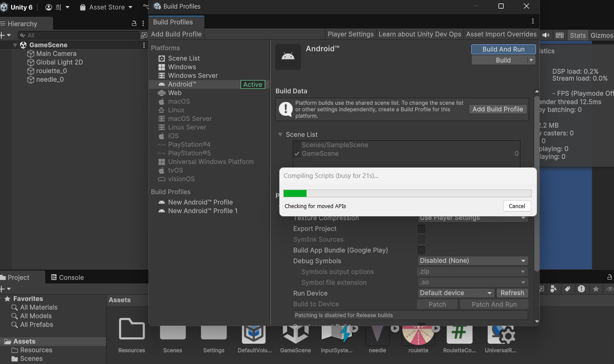Click Add Build Profile in Build Data
Image resolution: width=614 pixels, height=364 pixels.
(x=498, y=109)
